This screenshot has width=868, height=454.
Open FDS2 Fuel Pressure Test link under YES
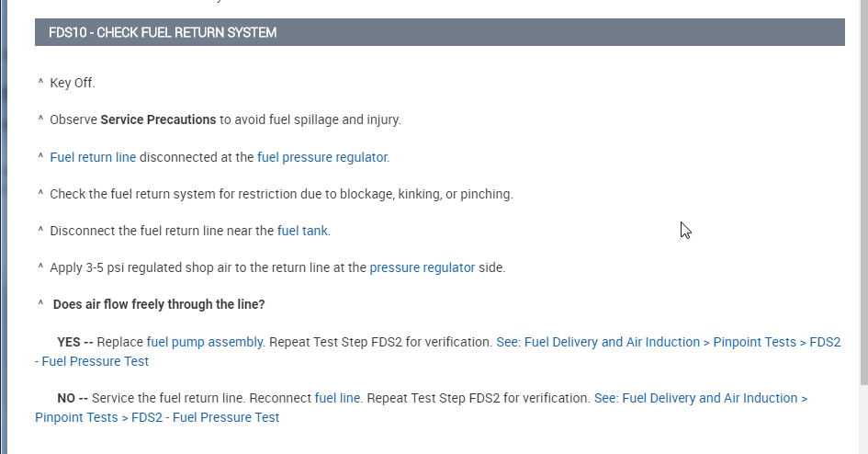click(x=668, y=342)
